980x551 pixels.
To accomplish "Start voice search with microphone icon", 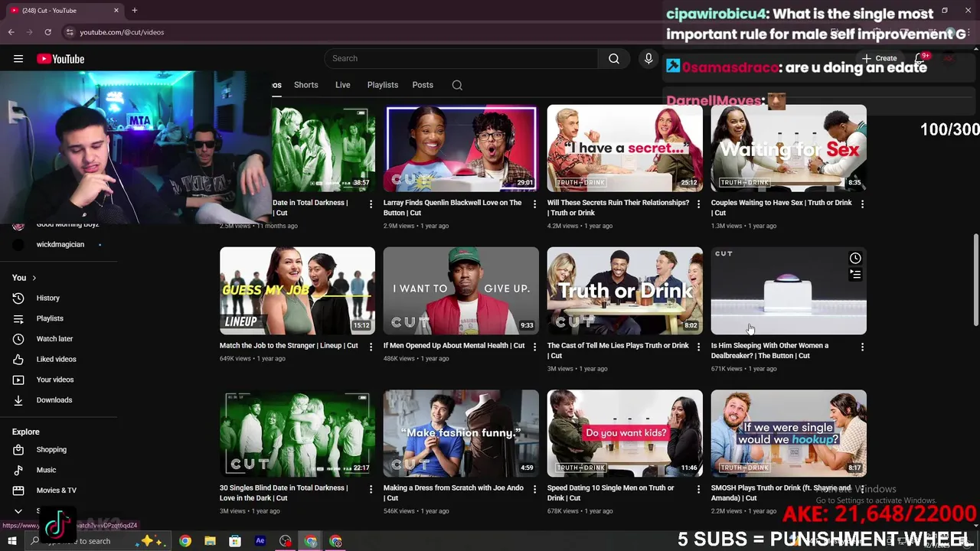I will tap(648, 59).
